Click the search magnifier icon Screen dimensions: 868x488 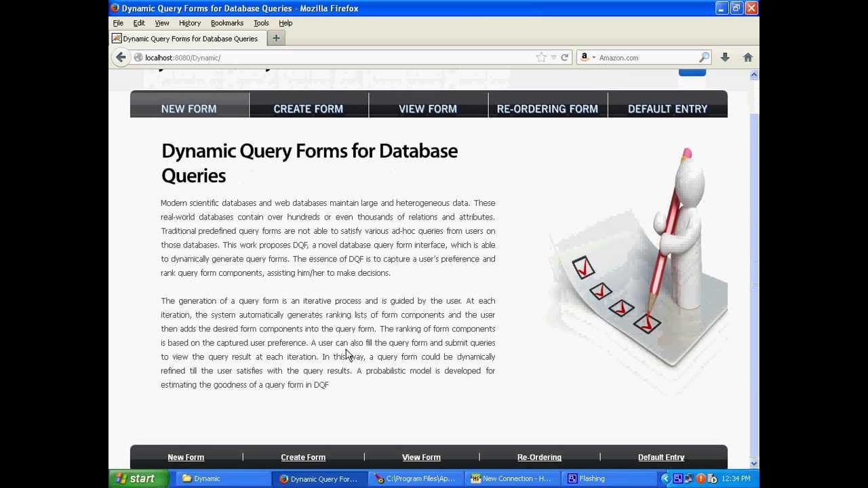[704, 58]
